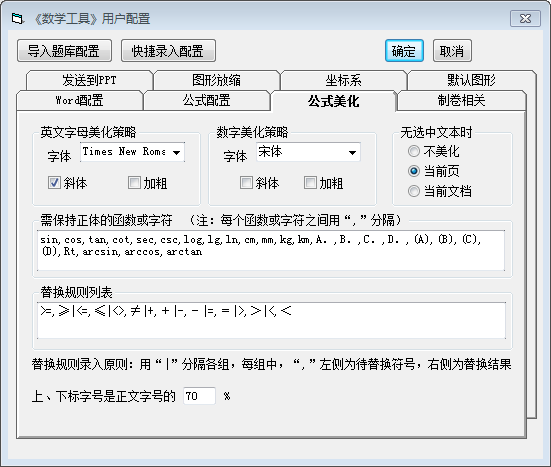Click the 确定 button
This screenshot has width=551, height=467.
[x=404, y=51]
